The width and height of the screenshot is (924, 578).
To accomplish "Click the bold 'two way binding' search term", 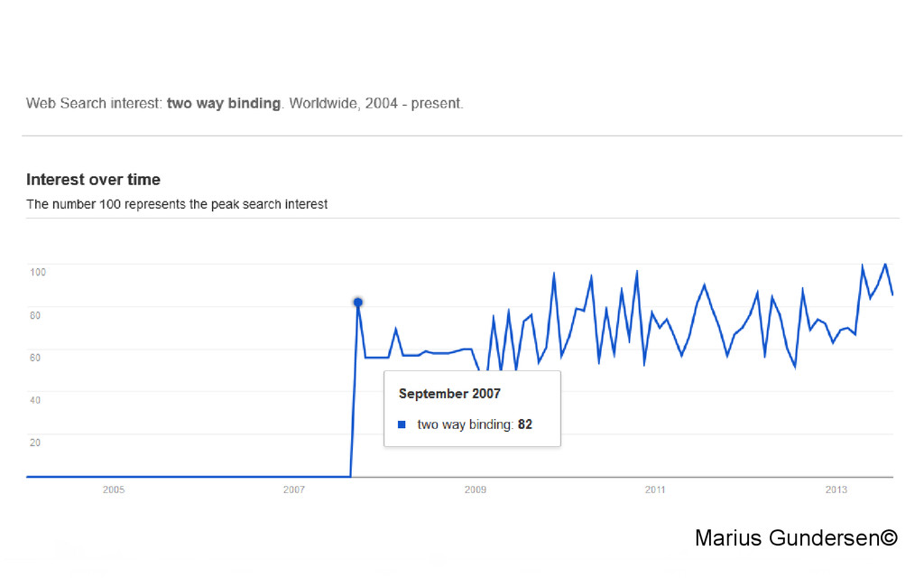I will click(224, 103).
